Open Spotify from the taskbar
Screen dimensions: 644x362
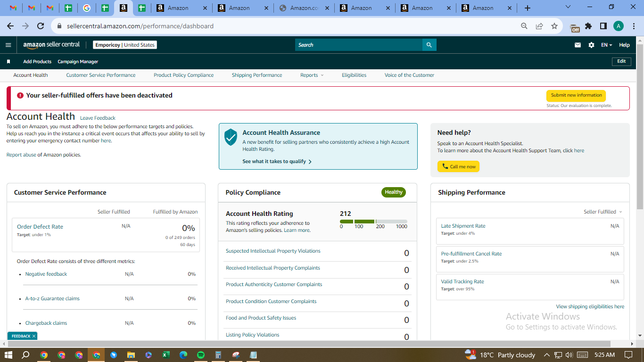tap(200, 355)
